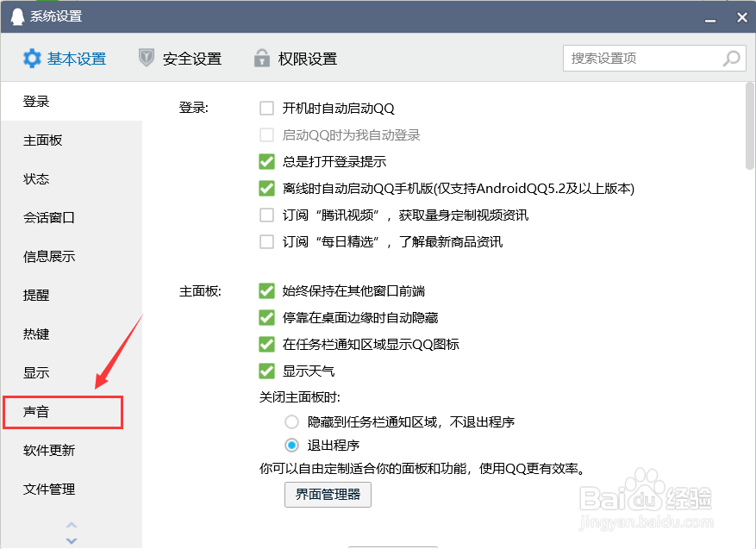Screen dimensions: 756x549
Task: Click the sidebar scroll-up chevron
Action: [x=72, y=525]
